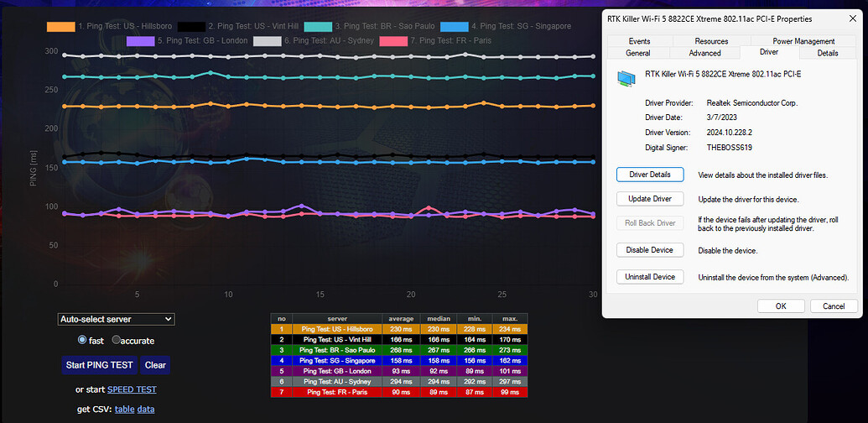Open the Auto-select server dropdown
Viewport: 868px width, 423px height.
(116, 319)
